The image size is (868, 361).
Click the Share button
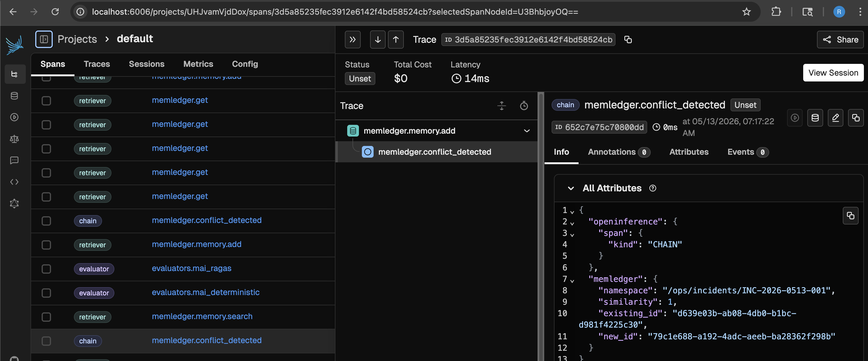tap(840, 39)
